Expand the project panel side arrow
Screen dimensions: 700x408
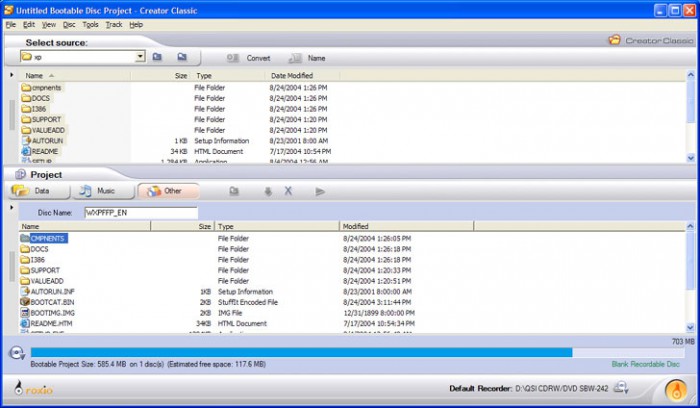12,208
